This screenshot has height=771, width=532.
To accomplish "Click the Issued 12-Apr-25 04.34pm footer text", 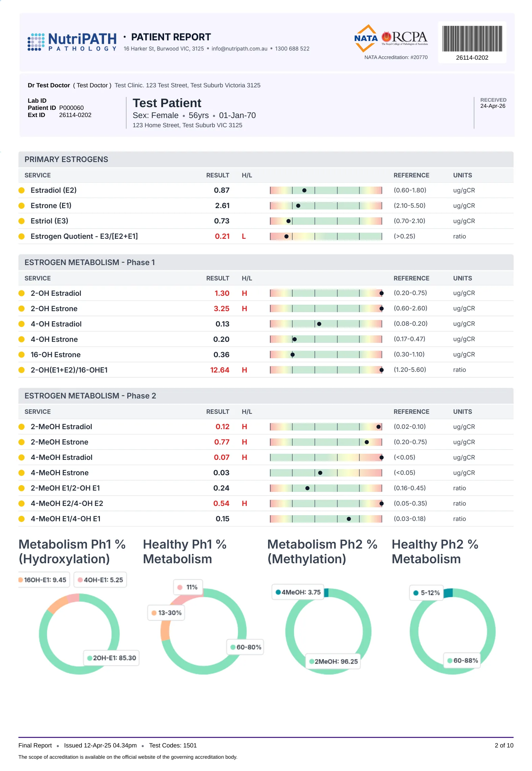I will coord(100,745).
